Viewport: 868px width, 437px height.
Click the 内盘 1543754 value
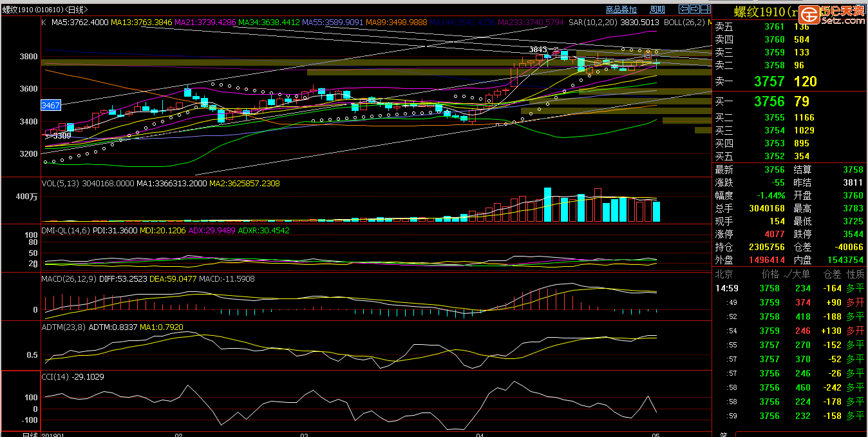click(845, 260)
